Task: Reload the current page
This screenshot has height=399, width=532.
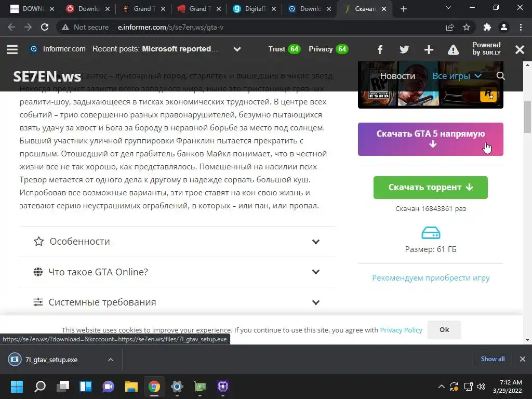Action: pos(45,27)
